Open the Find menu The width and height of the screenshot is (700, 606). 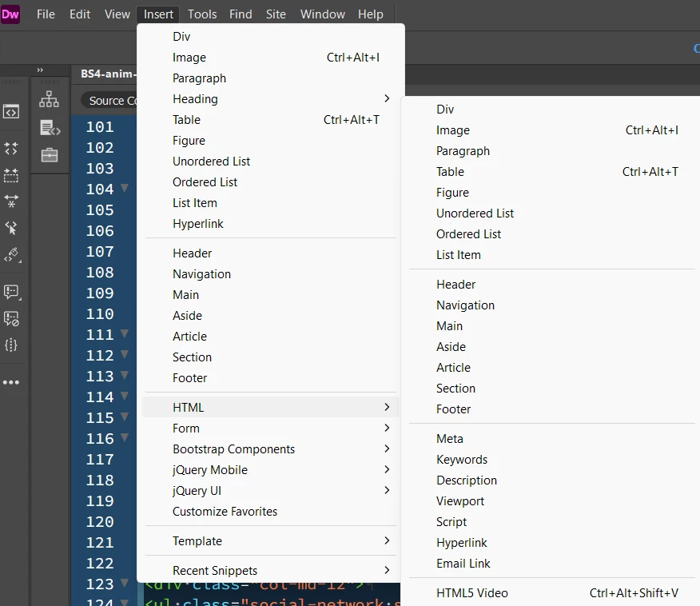[241, 14]
